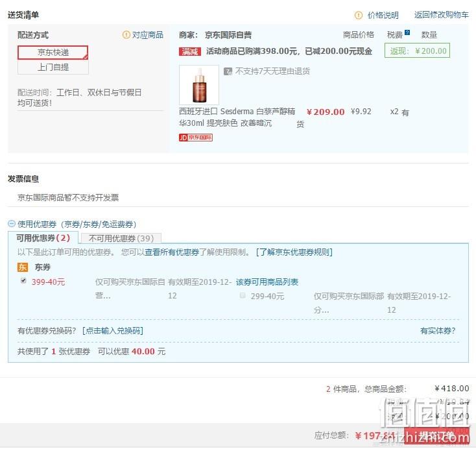Open 查看所有优惠券 link

172,252
